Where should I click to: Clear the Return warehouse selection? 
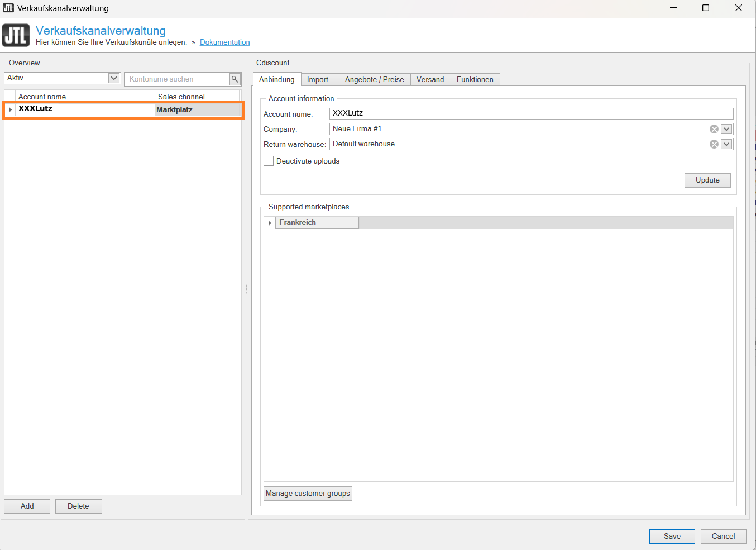click(x=714, y=144)
